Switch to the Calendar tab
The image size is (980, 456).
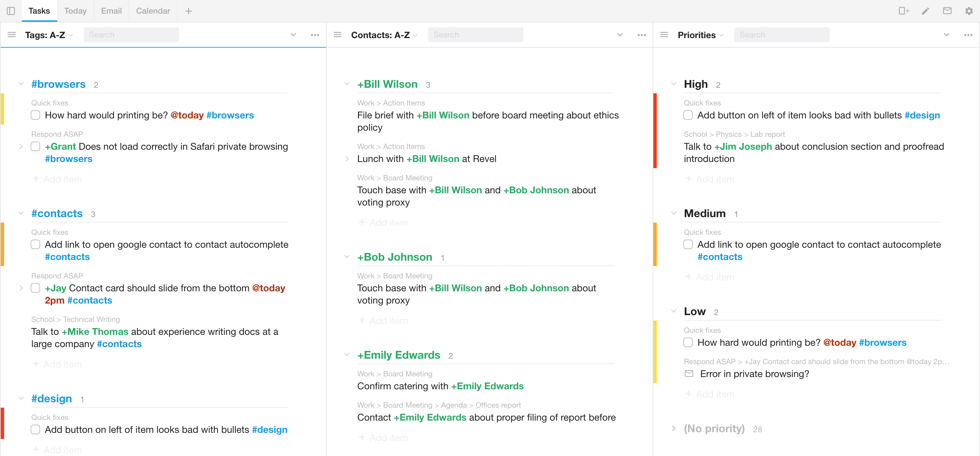coord(153,11)
